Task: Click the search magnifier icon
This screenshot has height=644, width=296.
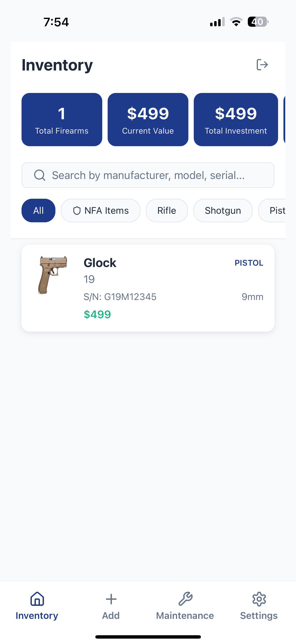Action: [x=39, y=175]
